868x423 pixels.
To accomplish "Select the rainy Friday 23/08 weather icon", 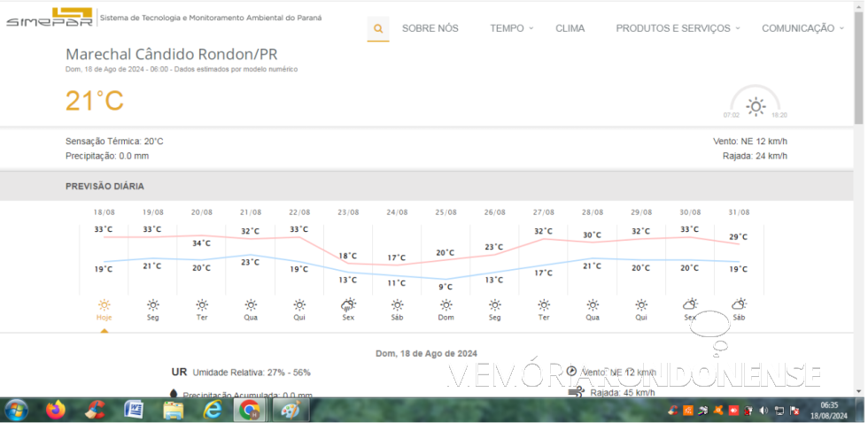I will (348, 304).
